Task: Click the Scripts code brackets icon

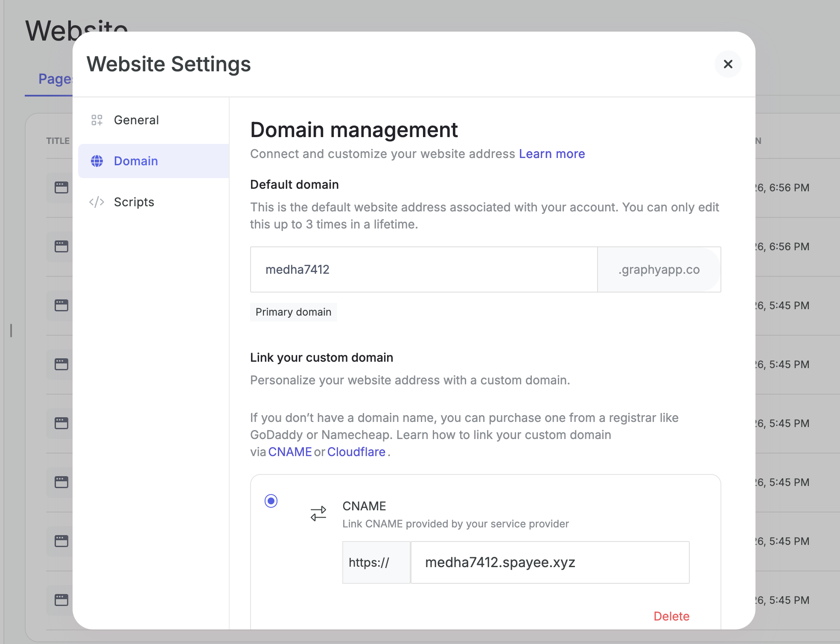Action: pyautogui.click(x=97, y=202)
